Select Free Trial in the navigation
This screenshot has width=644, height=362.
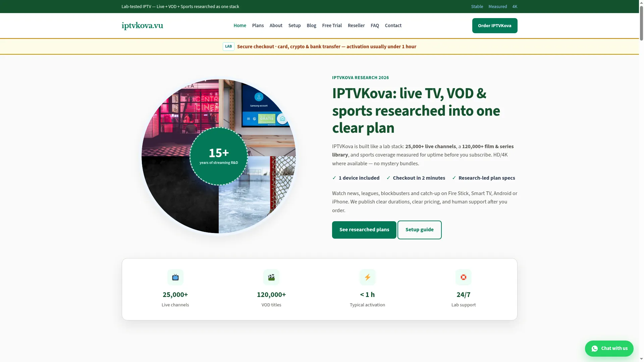click(332, 25)
